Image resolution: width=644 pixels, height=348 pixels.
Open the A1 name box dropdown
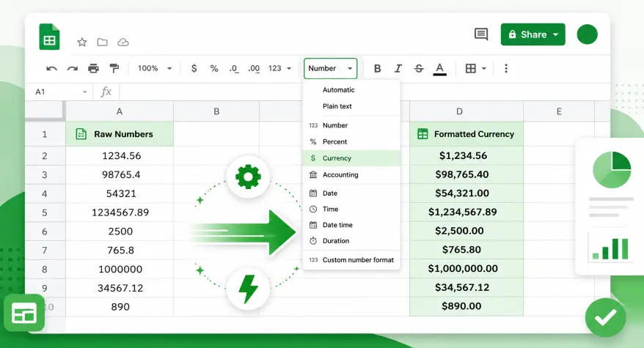click(84, 92)
